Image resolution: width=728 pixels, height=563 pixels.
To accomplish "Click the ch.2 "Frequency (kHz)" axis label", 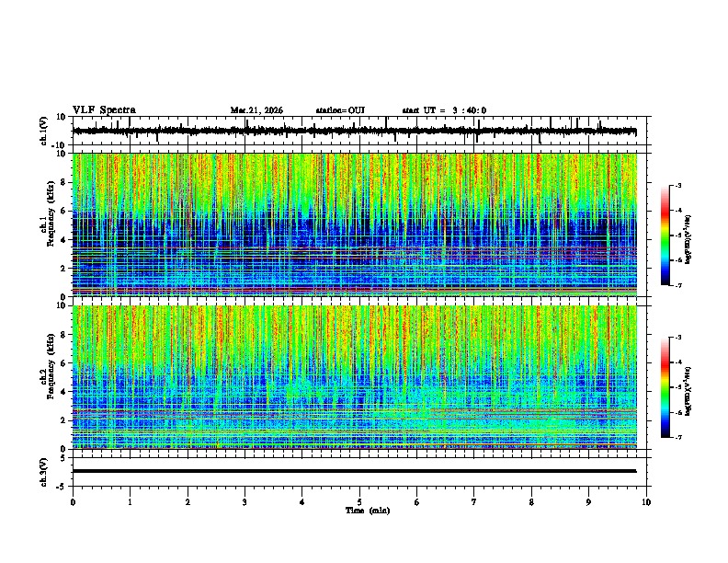I will tap(51, 366).
